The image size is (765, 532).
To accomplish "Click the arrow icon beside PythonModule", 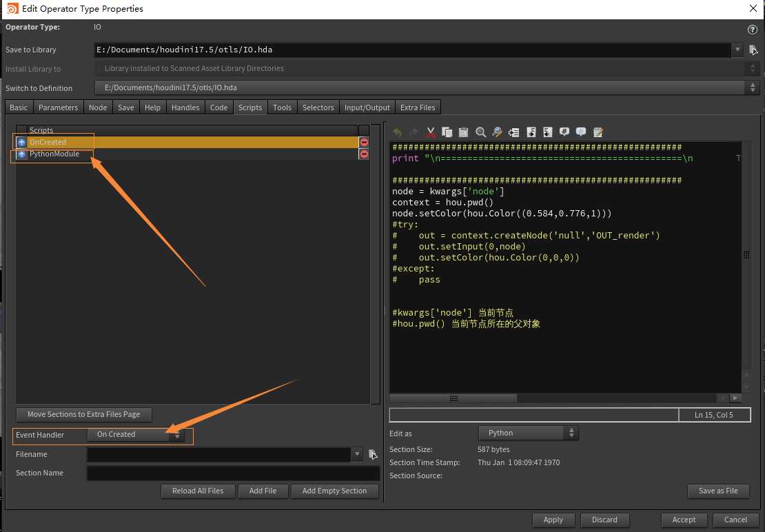I will point(21,154).
